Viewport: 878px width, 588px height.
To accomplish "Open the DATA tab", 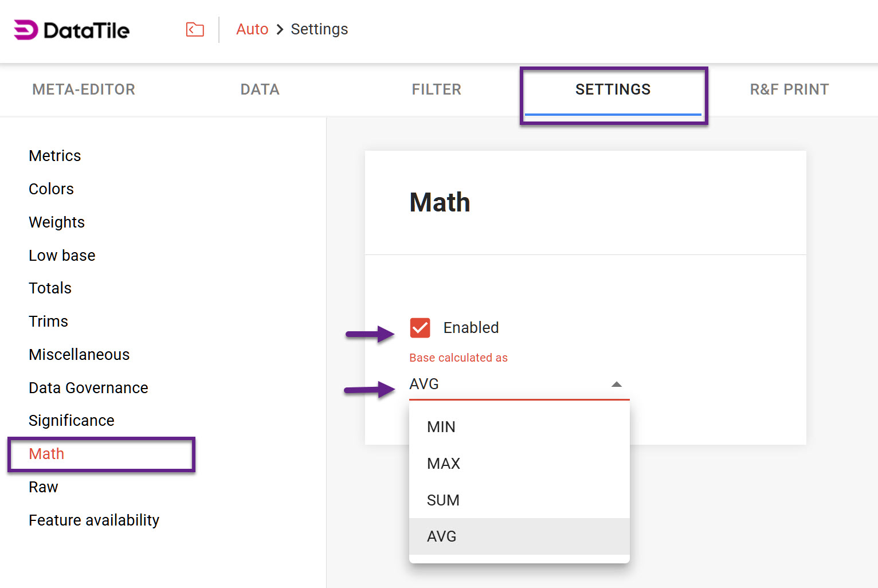I will coord(260,89).
